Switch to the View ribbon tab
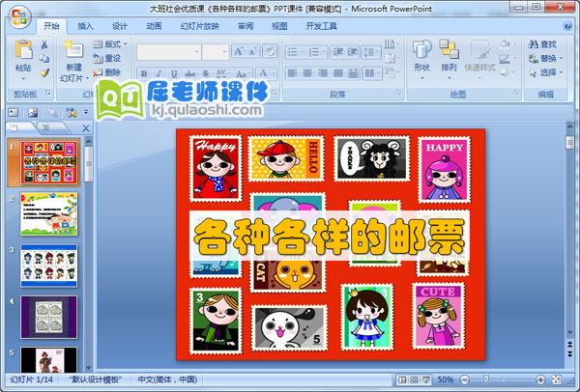Image resolution: width=580 pixels, height=392 pixels. tap(279, 26)
